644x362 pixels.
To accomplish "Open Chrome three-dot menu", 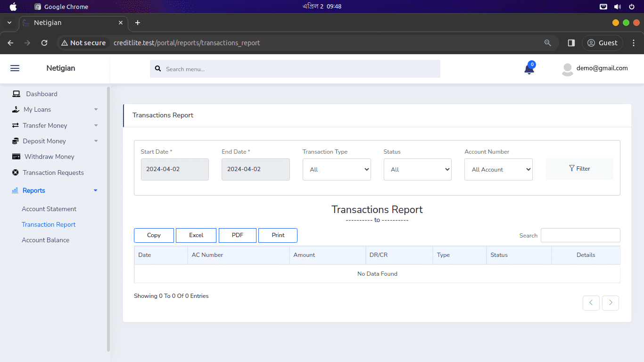I will [x=634, y=43].
